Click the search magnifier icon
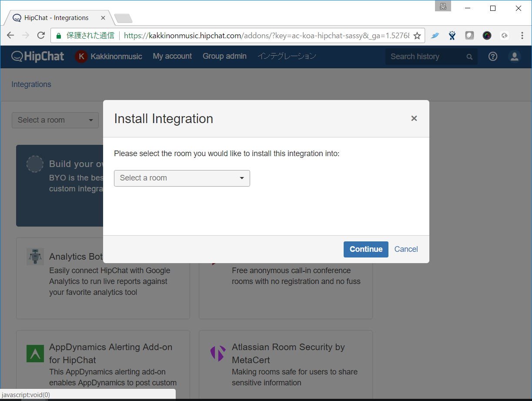Image resolution: width=532 pixels, height=401 pixels. pyautogui.click(x=469, y=57)
